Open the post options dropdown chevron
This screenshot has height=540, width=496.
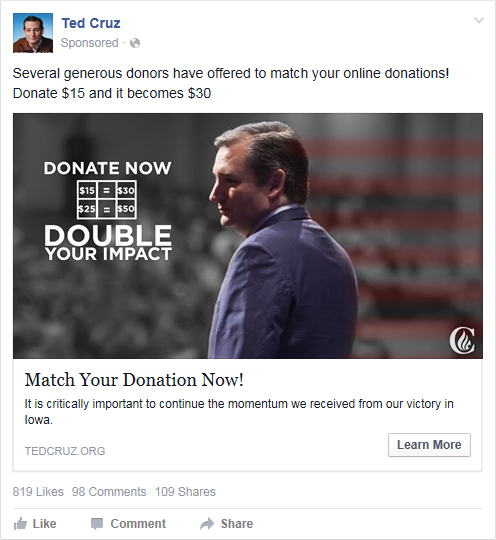click(479, 20)
